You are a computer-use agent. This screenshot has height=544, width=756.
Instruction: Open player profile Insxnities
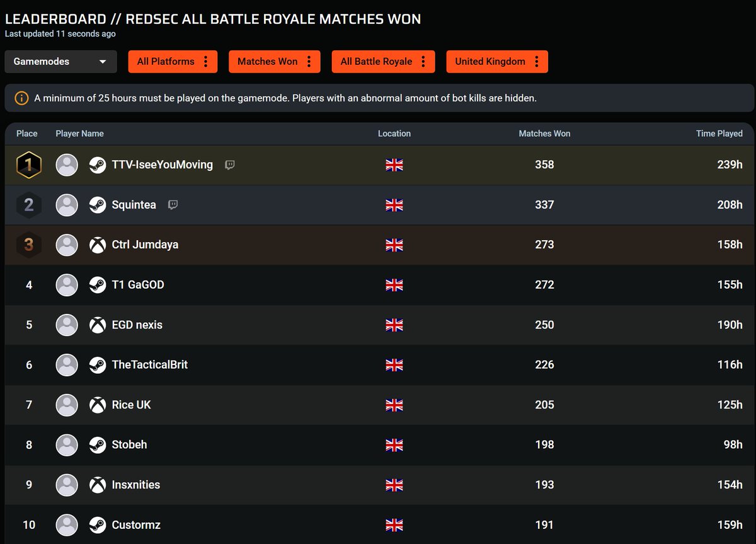click(136, 485)
